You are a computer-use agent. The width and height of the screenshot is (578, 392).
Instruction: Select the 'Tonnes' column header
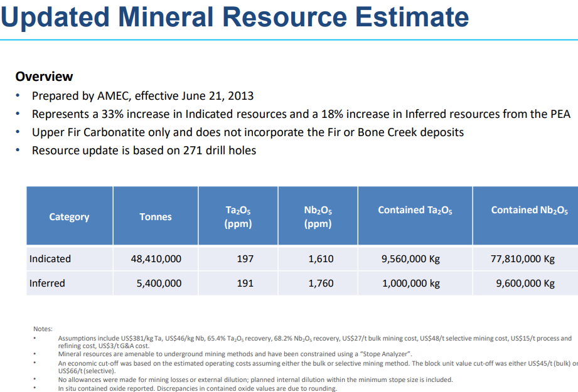[x=156, y=217]
